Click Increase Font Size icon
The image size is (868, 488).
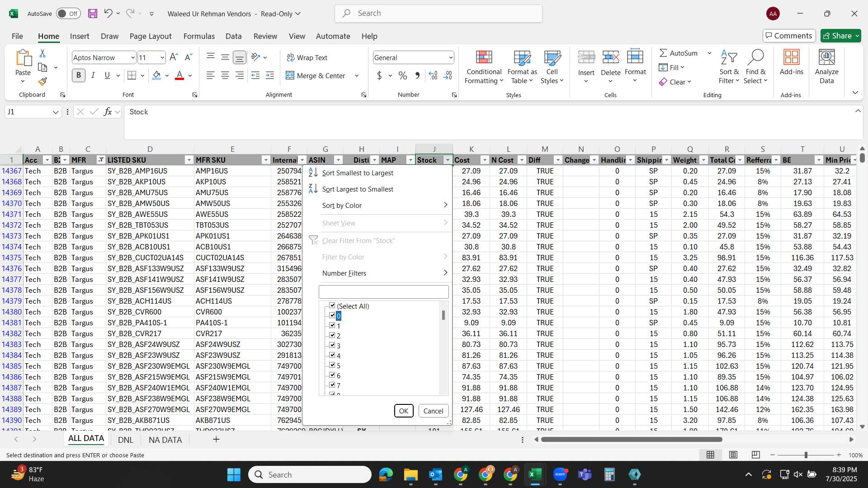click(x=174, y=57)
